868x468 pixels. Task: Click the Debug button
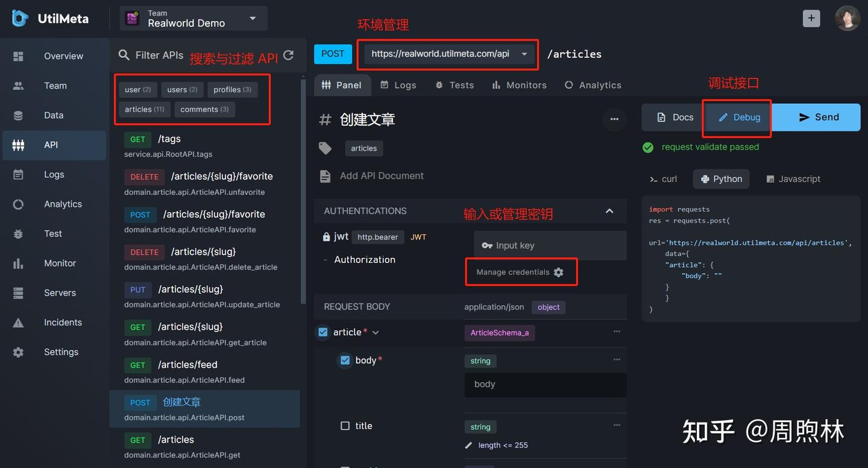pyautogui.click(x=738, y=118)
